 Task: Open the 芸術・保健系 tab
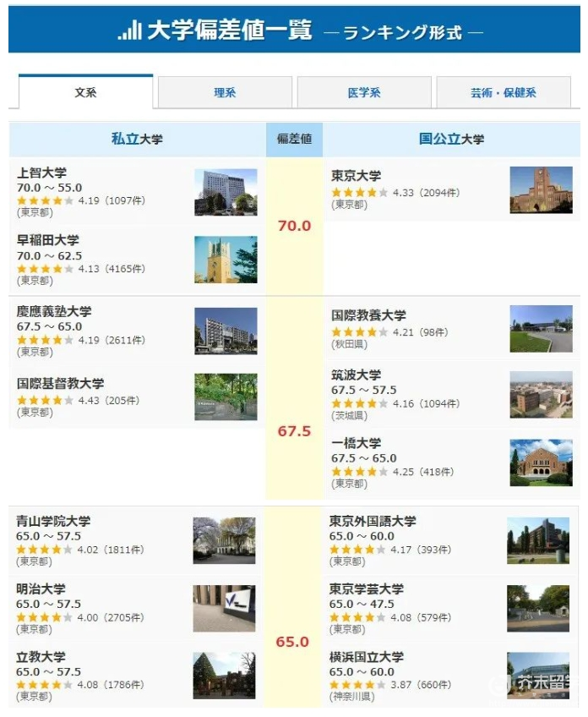(504, 92)
